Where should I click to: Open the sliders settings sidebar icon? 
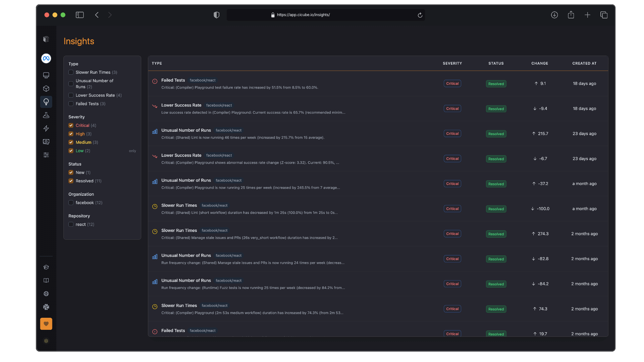(46, 155)
